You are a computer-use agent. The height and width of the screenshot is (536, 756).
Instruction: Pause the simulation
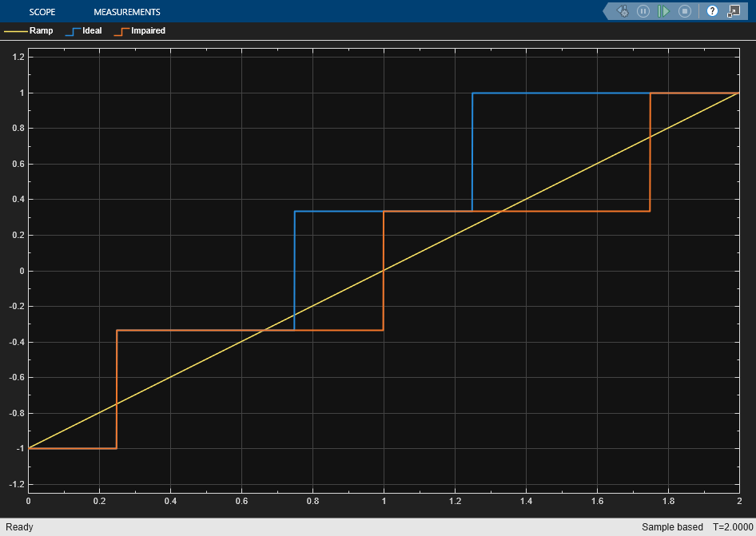point(643,11)
